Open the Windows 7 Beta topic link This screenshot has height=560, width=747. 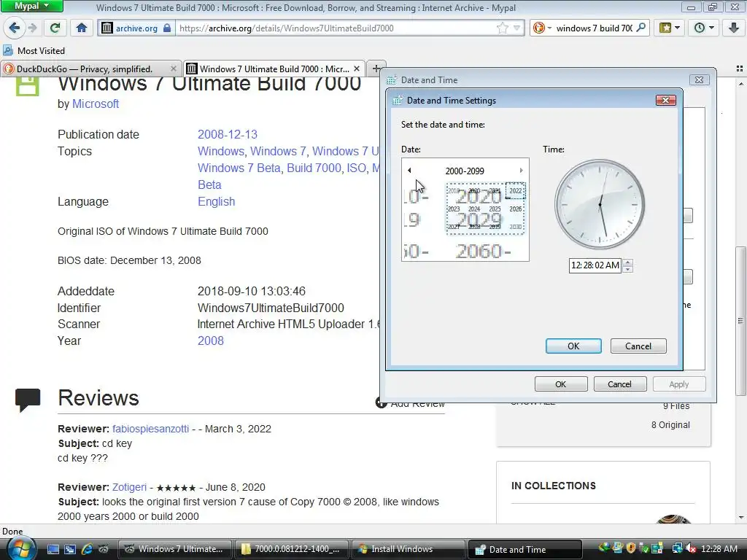pos(239,168)
